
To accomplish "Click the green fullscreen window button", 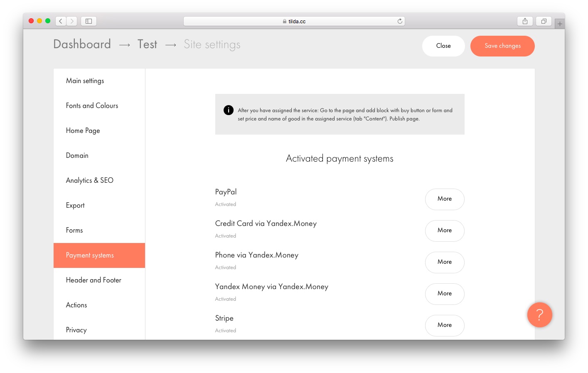I will tap(48, 21).
